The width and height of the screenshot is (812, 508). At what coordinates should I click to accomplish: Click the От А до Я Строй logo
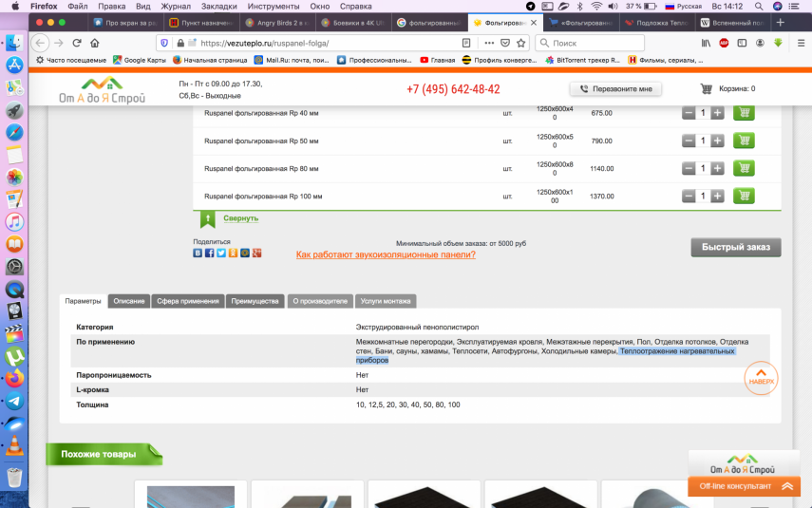tap(102, 90)
